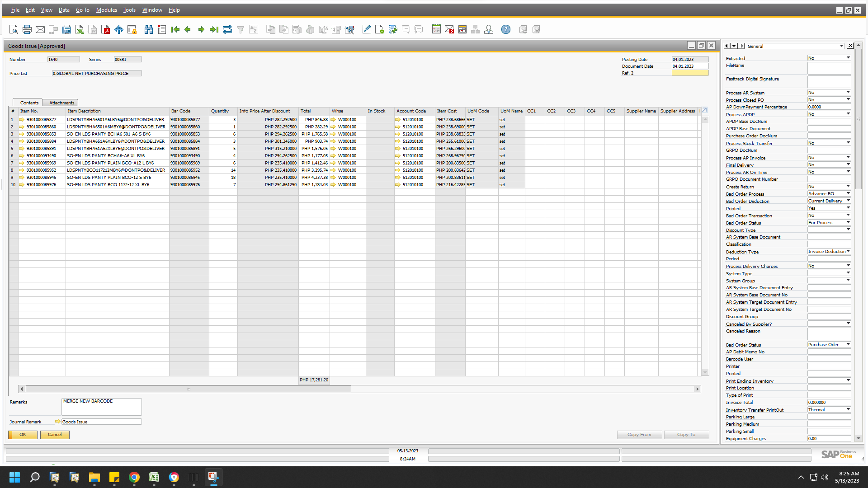Click the Cancel button
Screen dimensions: 868x488
tap(55, 435)
